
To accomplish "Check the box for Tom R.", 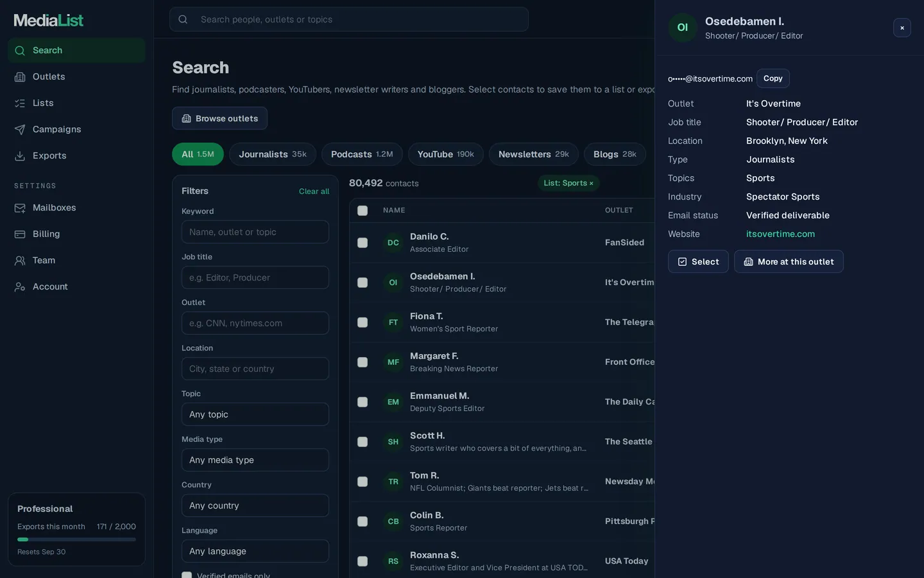I will click(363, 482).
